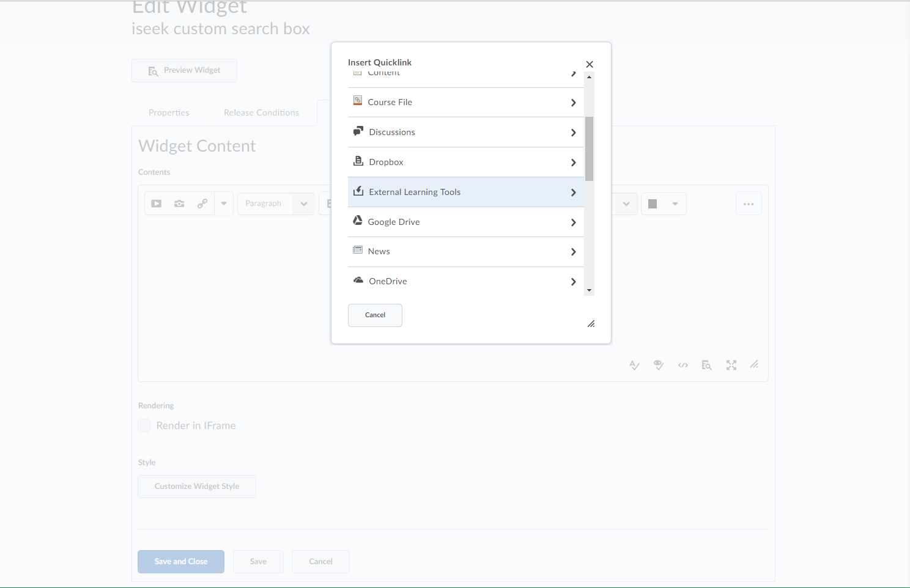This screenshot has height=588, width=910.
Task: Click the editor preview icon
Action: coord(707,365)
